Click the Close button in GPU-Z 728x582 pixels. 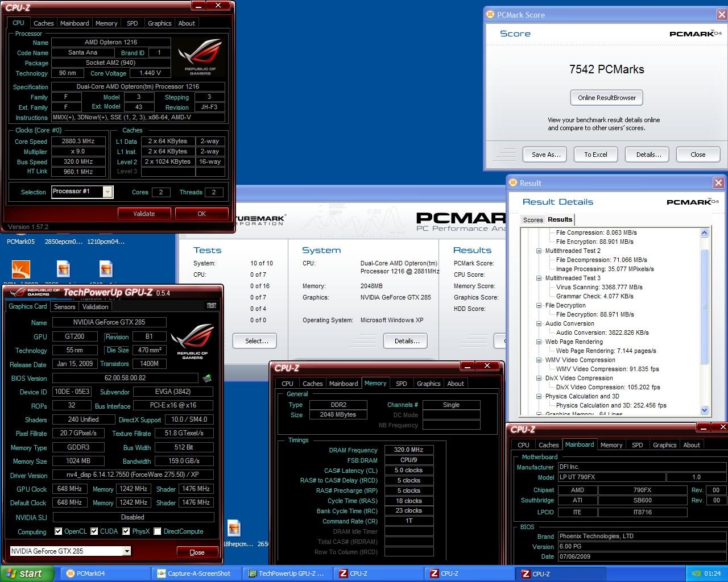point(197,552)
